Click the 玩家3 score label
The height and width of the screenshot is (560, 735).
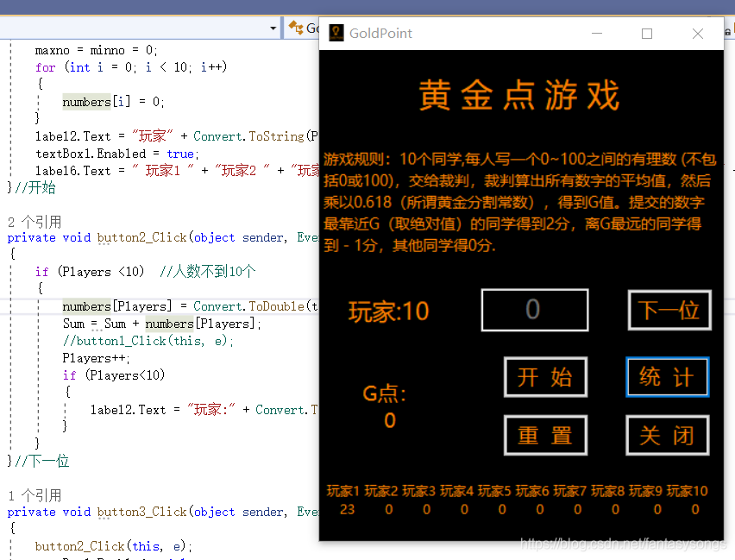pos(418,491)
